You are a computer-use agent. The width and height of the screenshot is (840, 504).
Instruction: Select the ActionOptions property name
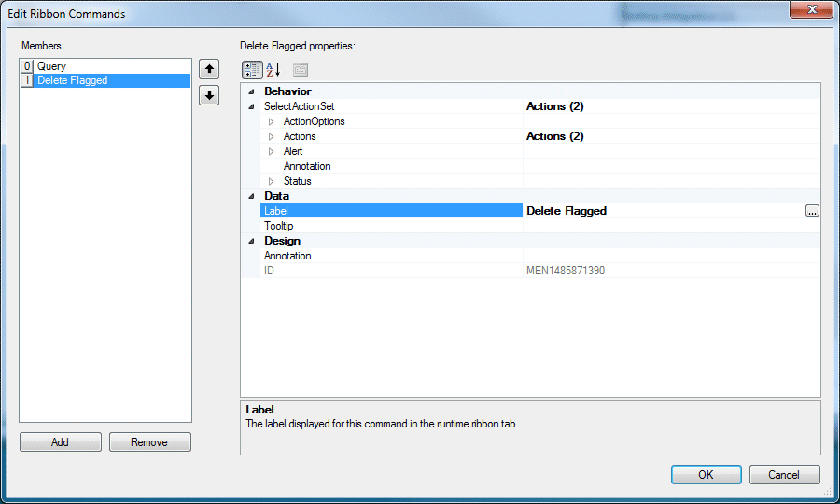click(x=314, y=121)
